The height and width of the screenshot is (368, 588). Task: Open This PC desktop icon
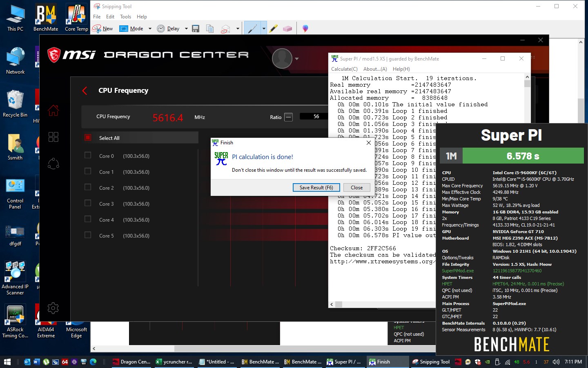tap(16, 18)
